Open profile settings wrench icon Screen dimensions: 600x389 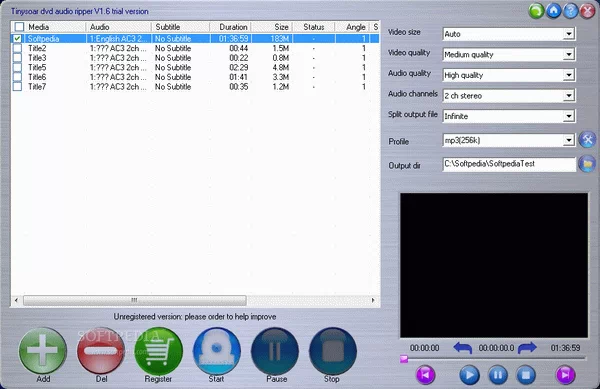pos(587,140)
